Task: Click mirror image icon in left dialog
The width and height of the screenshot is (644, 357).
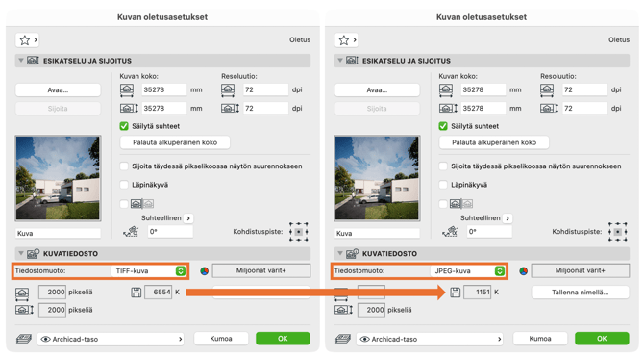Action: 142,204
